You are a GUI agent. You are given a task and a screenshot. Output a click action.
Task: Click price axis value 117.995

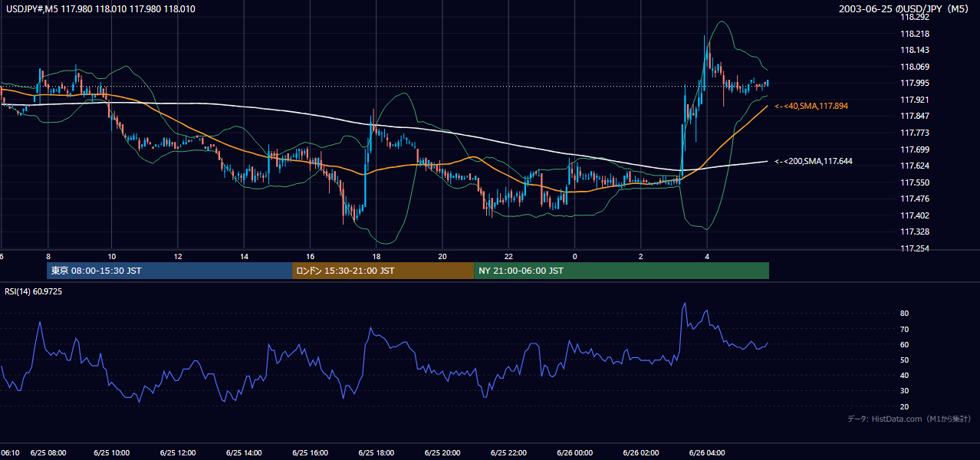[915, 83]
